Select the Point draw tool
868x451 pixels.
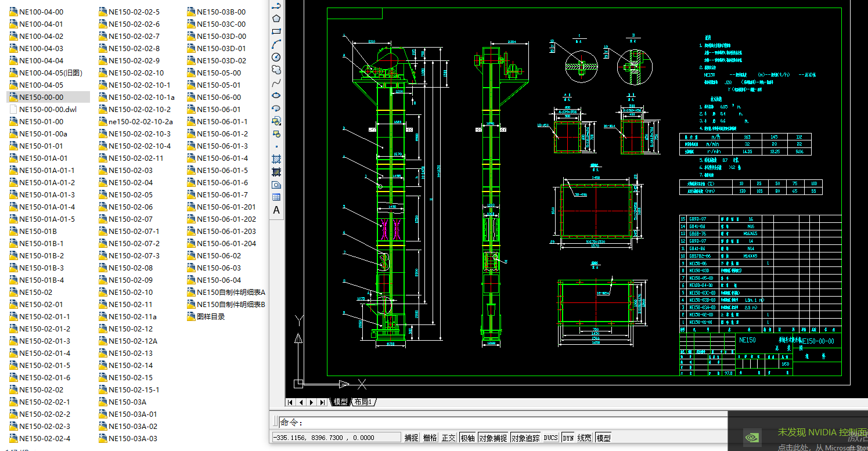point(276,146)
